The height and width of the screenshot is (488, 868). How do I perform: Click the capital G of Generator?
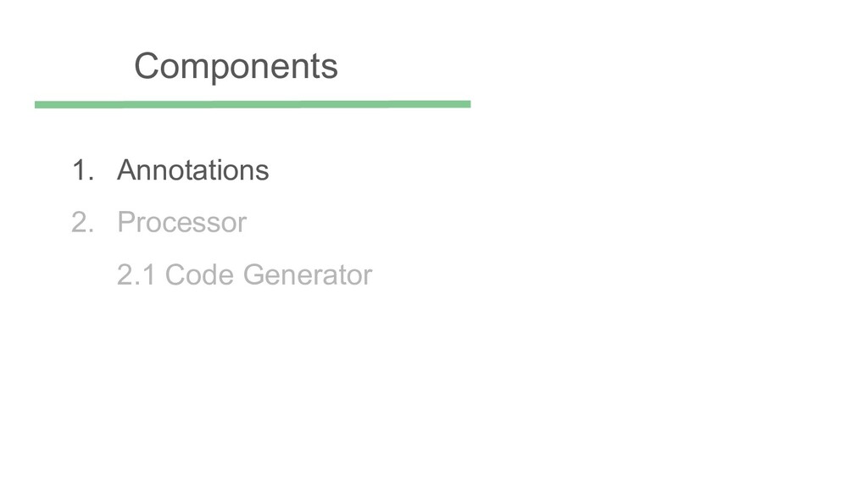click(x=253, y=275)
